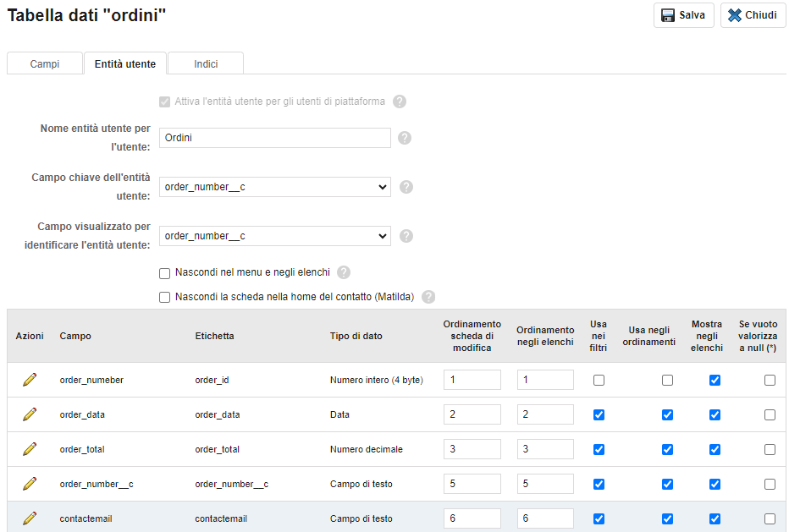Screen dimensions: 789x532
Task: Show help for Nome entità utente field
Action: [x=405, y=138]
